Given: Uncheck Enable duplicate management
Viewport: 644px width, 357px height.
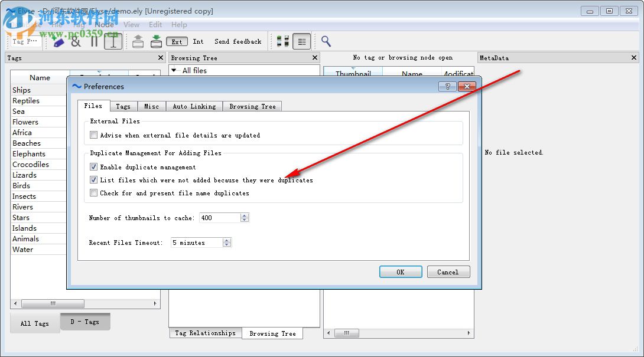Looking at the screenshot, I should 93,167.
